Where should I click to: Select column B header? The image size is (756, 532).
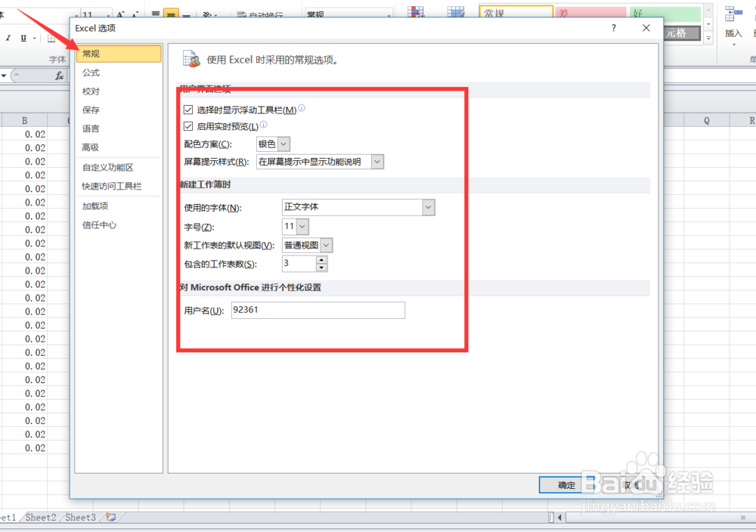click(x=25, y=120)
